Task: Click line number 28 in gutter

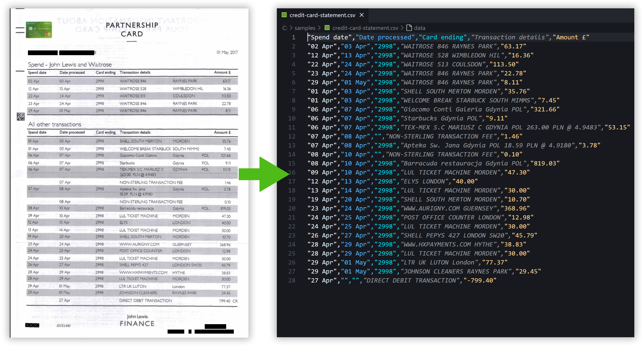Action: point(292,280)
